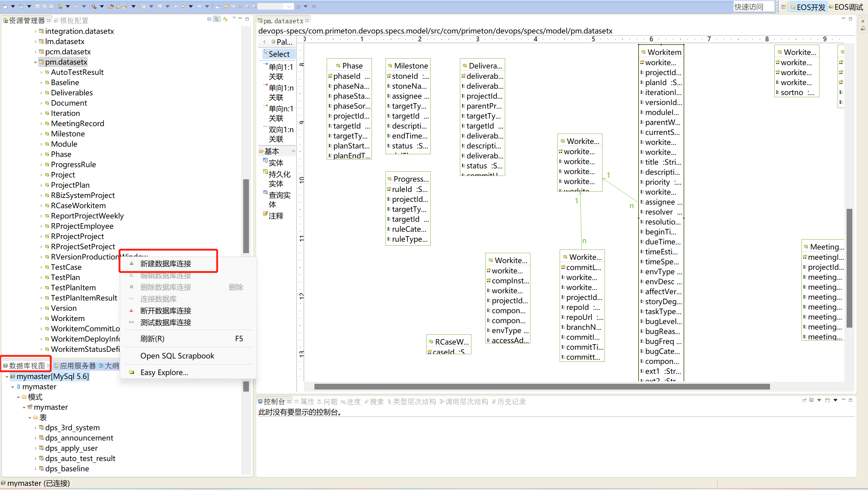Toggle link with editor in resource manager
This screenshot has height=490, width=868.
(217, 19)
